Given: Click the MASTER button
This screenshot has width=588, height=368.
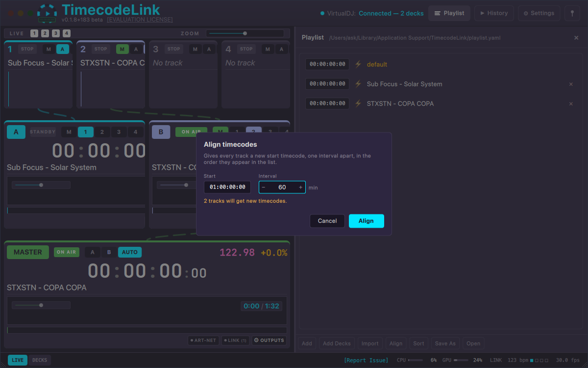Looking at the screenshot, I should tap(28, 252).
